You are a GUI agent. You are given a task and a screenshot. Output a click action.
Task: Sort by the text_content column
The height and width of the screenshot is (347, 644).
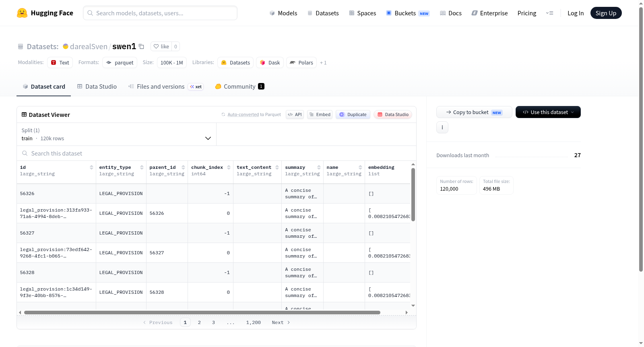click(277, 167)
